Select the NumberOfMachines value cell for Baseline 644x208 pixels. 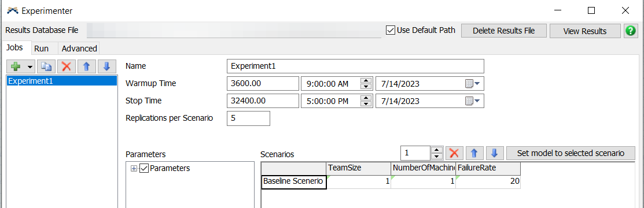click(424, 182)
